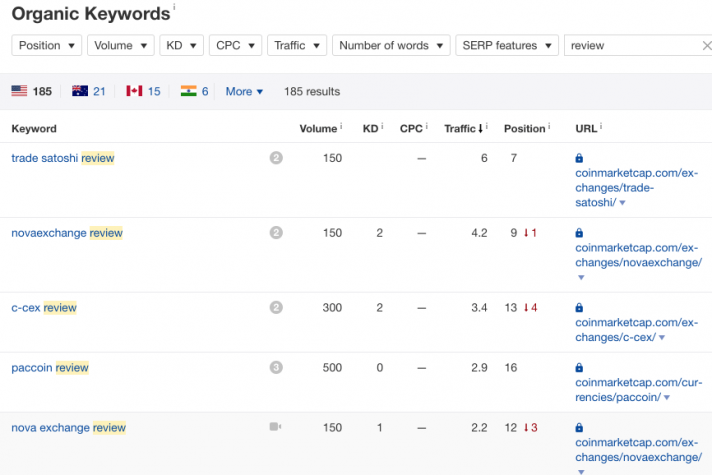Open coinmarketcap URL in nova exchange review row

pos(638,450)
